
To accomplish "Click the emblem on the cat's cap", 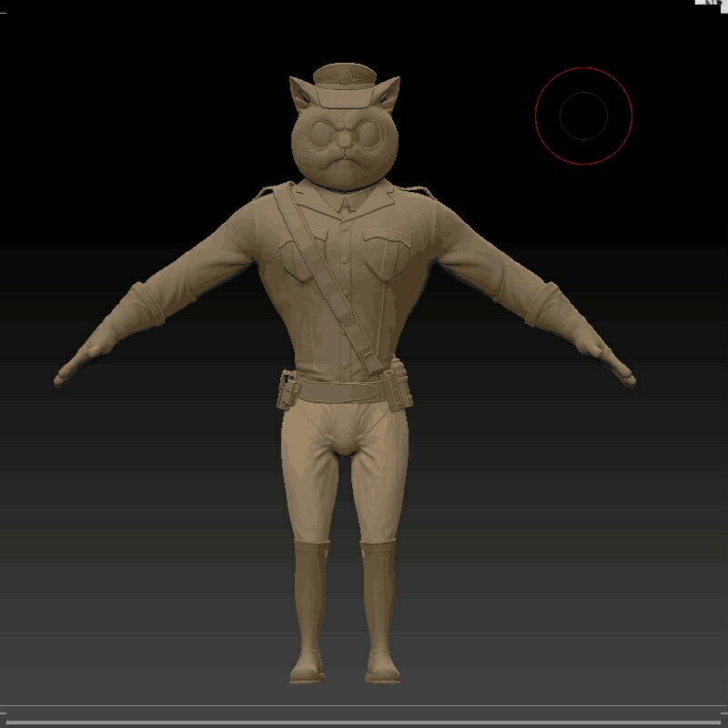I will coord(344,77).
